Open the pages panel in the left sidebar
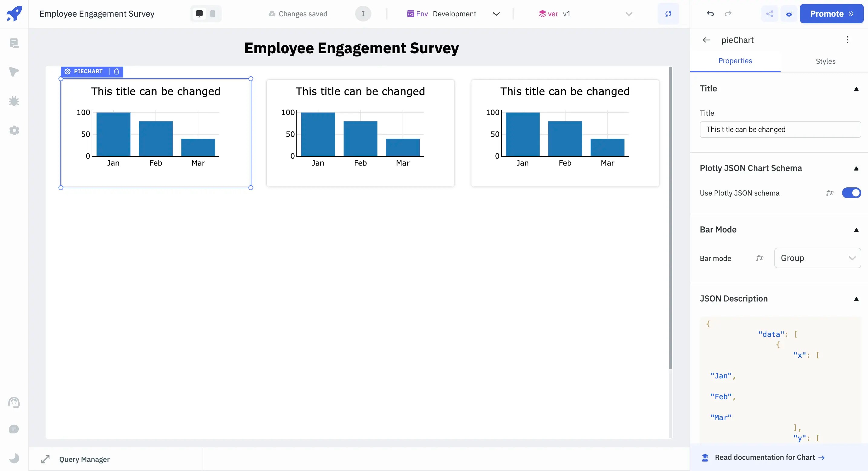This screenshot has width=868, height=471. 14,43
